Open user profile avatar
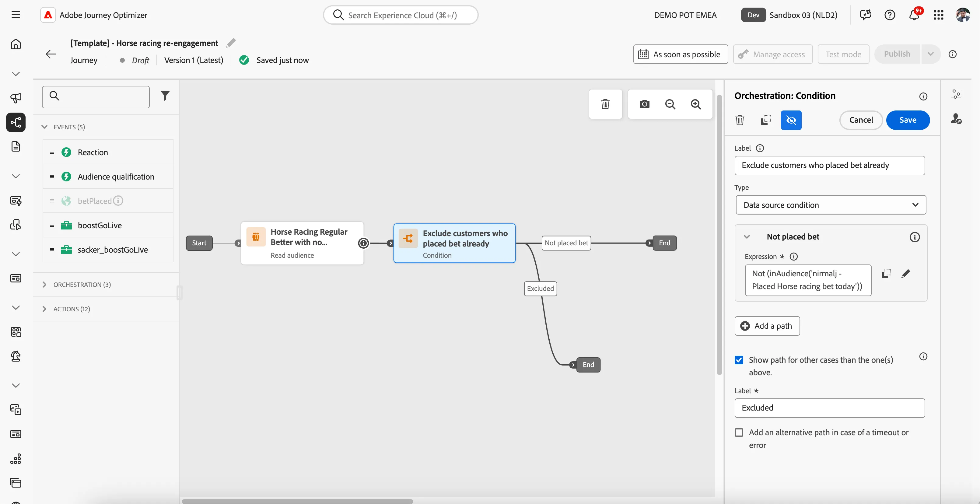The width and height of the screenshot is (980, 504). [x=962, y=15]
